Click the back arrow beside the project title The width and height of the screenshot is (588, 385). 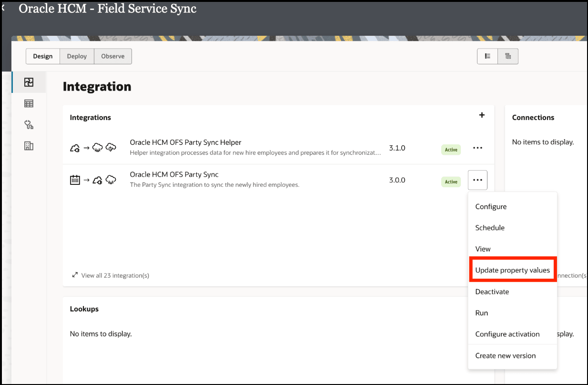tap(3, 8)
